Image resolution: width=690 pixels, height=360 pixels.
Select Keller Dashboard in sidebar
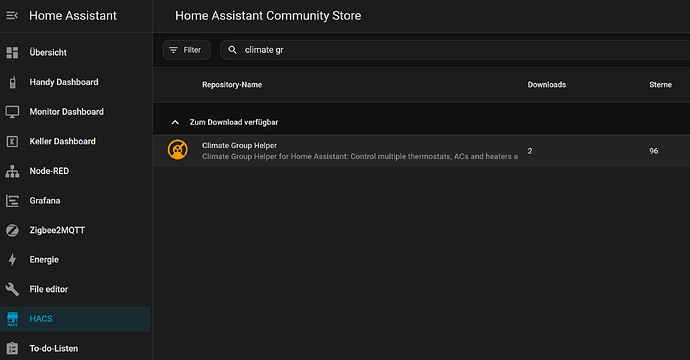click(x=76, y=141)
